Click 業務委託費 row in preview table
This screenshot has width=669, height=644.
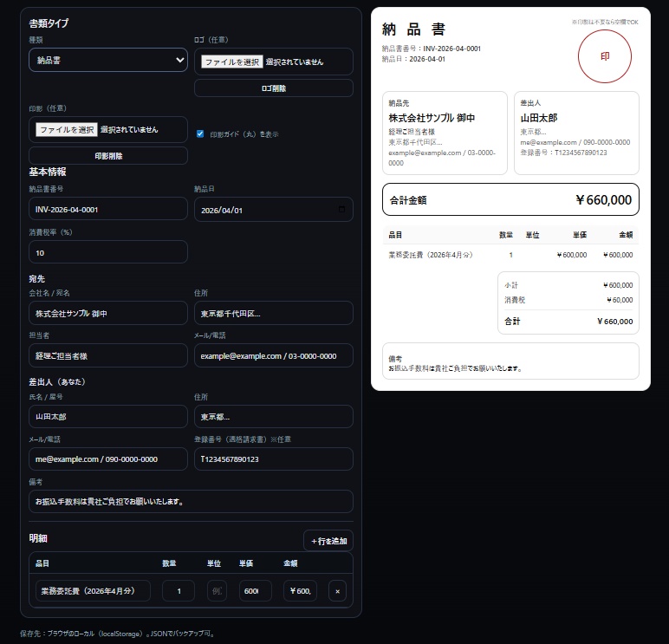pos(510,255)
